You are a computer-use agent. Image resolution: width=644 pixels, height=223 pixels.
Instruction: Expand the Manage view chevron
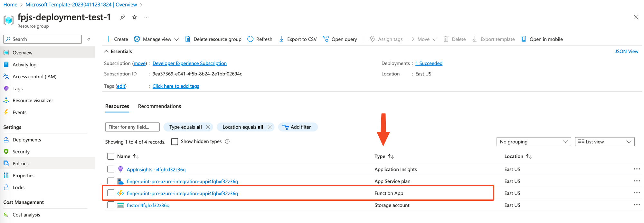176,39
